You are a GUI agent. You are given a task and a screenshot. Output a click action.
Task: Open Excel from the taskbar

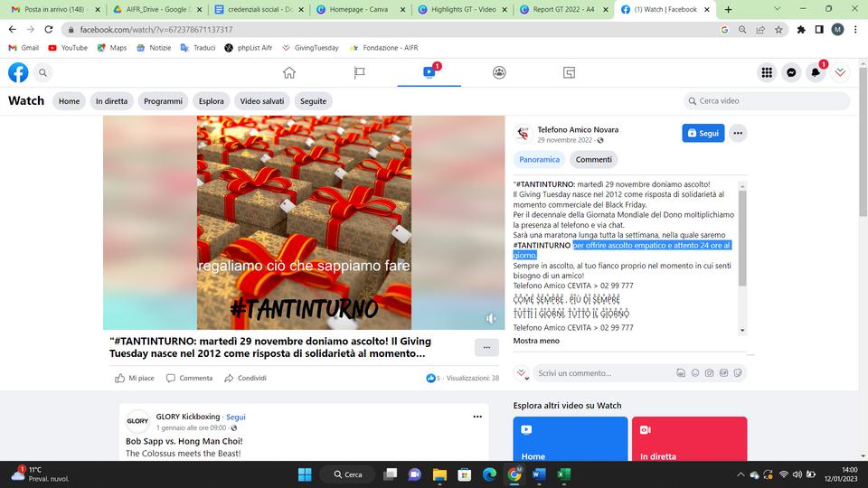tap(563, 474)
